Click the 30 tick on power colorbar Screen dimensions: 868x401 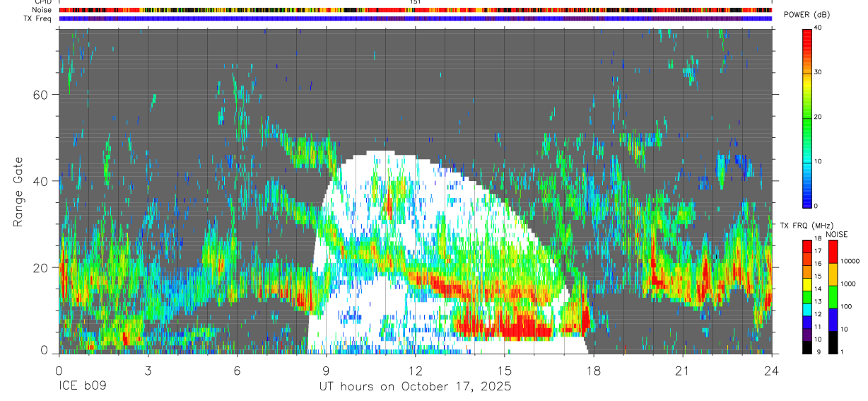(818, 73)
